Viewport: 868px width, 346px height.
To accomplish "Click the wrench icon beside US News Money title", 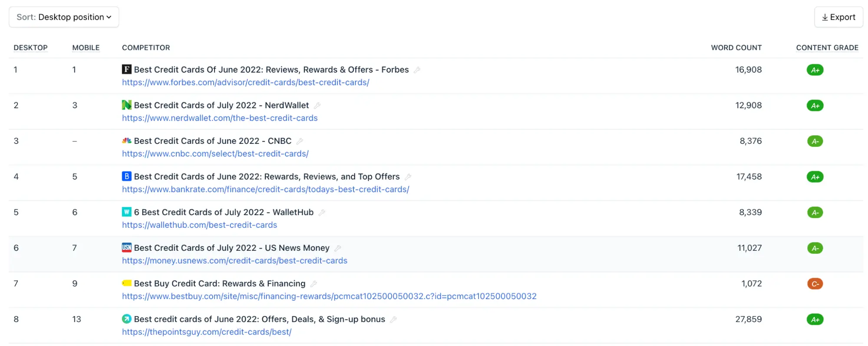I will click(x=338, y=248).
